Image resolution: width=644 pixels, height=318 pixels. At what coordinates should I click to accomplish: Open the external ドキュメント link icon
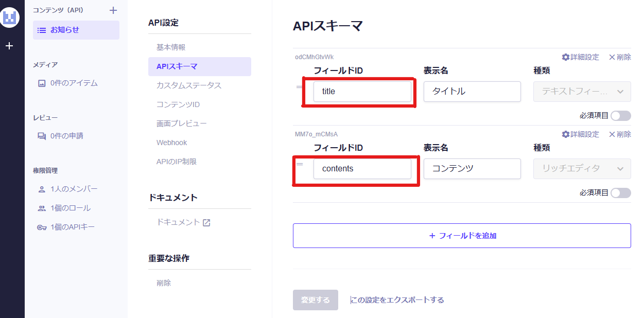[x=206, y=223]
